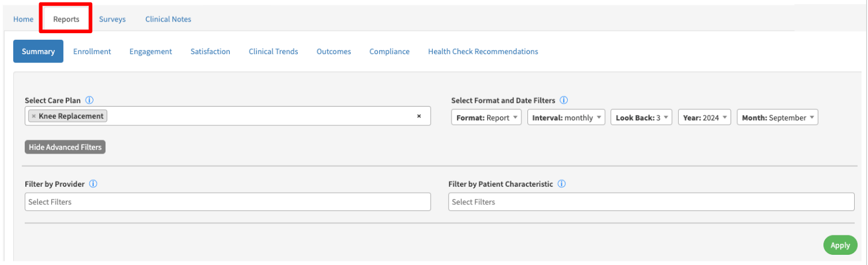The height and width of the screenshot is (265, 868).
Task: Expand the Look Back dropdown
Action: (x=641, y=118)
